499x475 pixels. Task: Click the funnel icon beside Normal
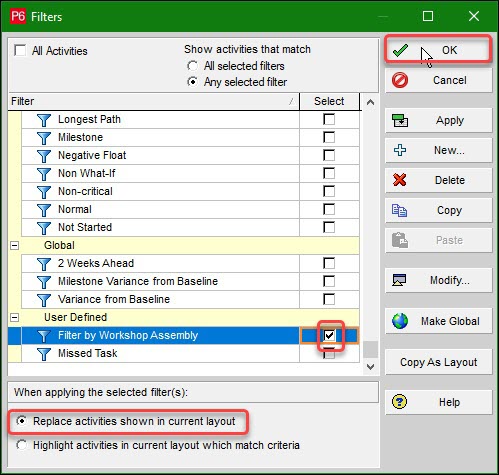coord(44,210)
